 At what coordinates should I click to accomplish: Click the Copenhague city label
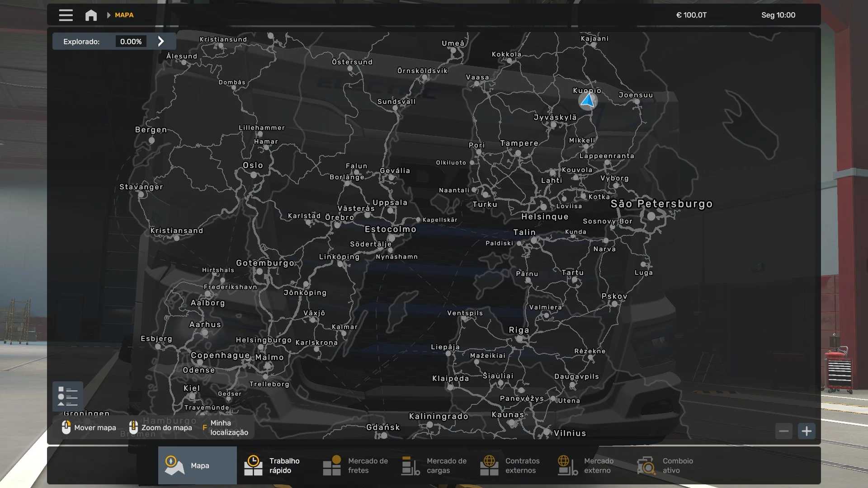coord(220,356)
